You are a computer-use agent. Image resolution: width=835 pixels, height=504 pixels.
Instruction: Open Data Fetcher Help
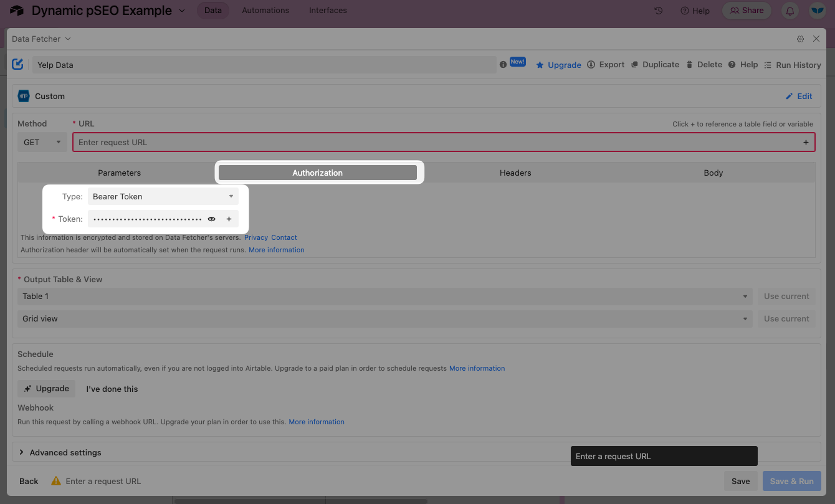(x=743, y=65)
